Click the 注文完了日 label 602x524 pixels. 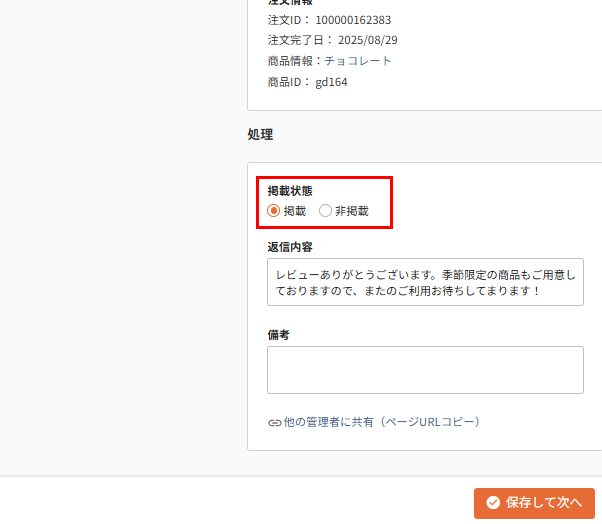tap(292, 40)
